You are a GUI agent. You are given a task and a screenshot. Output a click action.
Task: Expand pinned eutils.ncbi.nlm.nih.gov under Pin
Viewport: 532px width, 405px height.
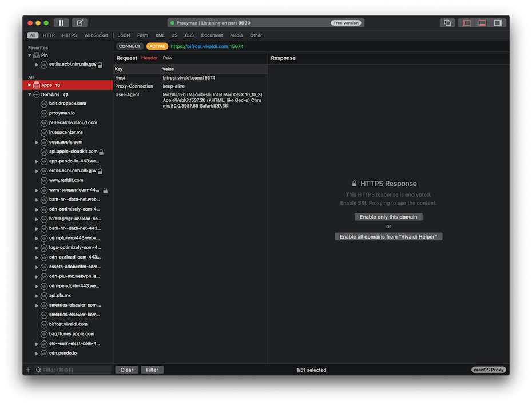pyautogui.click(x=37, y=65)
